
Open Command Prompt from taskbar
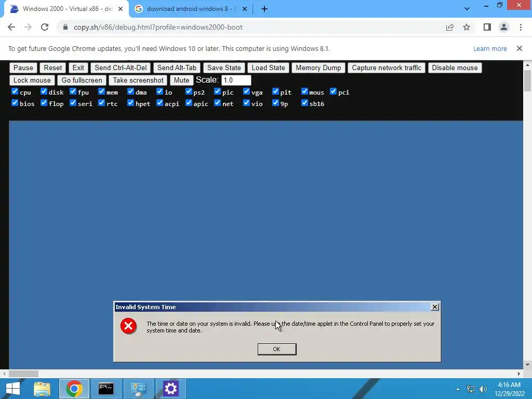[x=106, y=389]
